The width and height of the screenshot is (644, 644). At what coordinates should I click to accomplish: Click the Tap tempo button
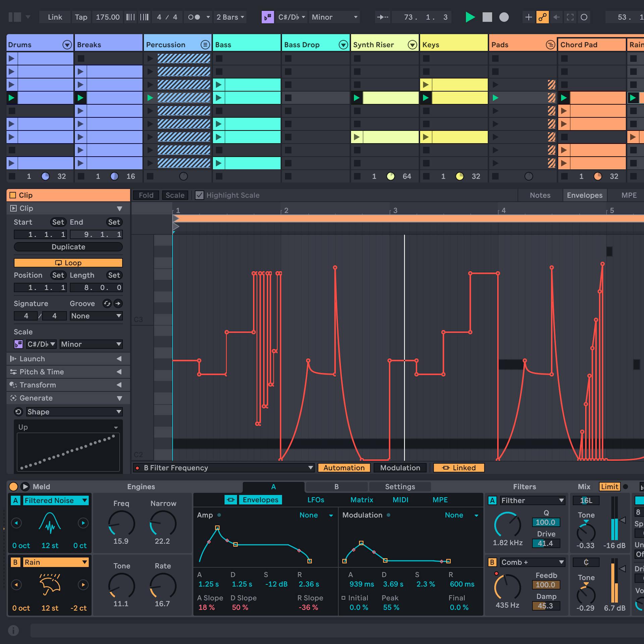click(81, 17)
